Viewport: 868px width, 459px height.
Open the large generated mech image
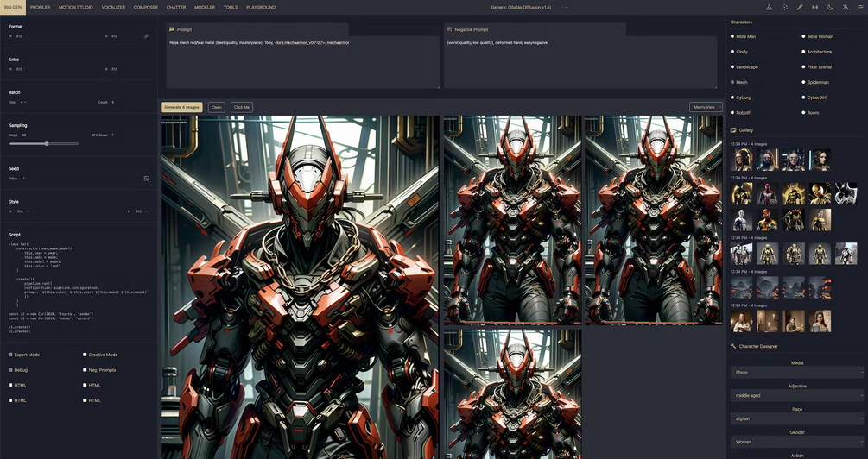[x=300, y=287]
